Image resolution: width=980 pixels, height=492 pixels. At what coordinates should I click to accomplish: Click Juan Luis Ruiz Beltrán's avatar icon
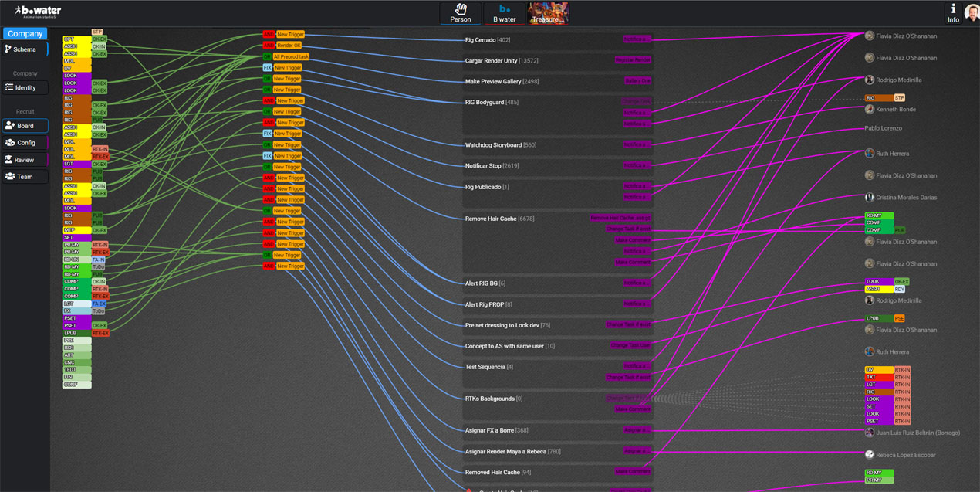pos(870,433)
